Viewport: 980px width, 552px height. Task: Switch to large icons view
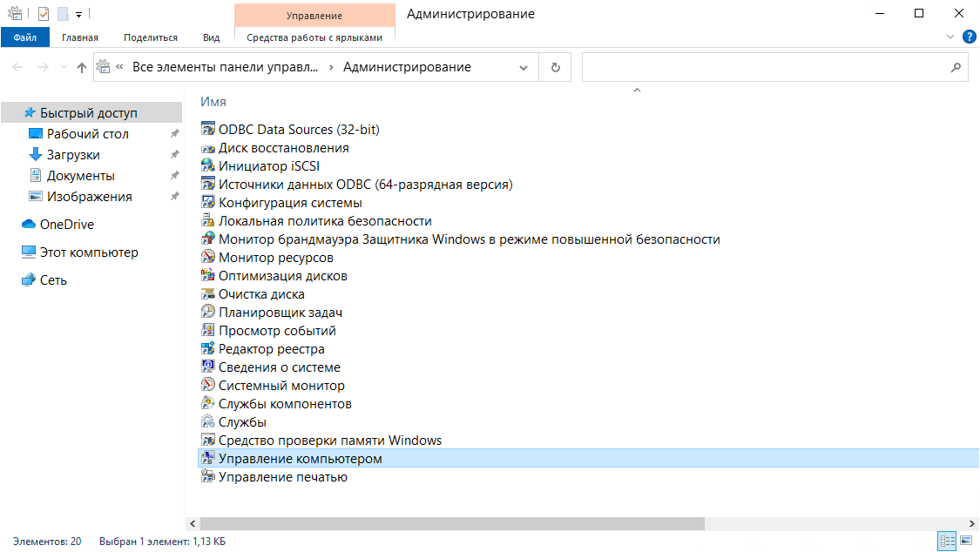coord(965,542)
